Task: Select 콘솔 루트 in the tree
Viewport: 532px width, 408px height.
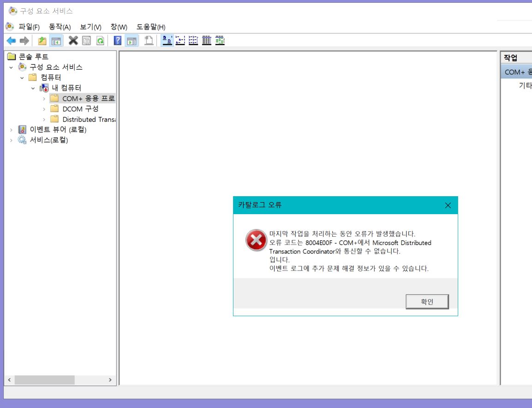Action: pos(33,57)
